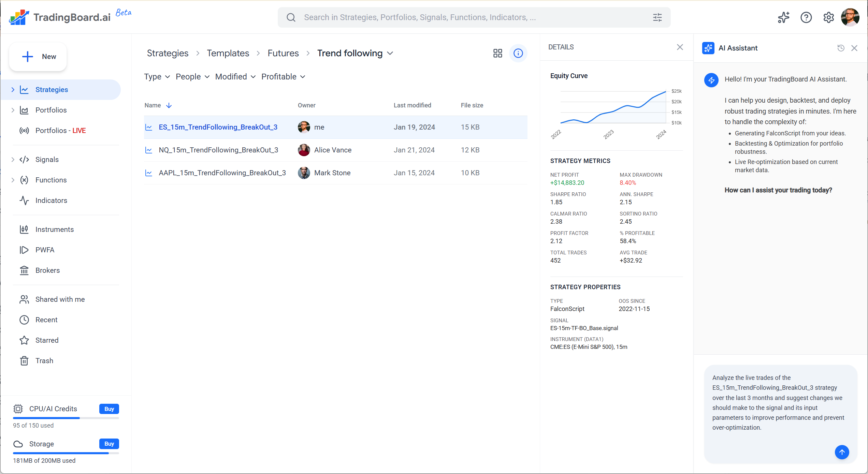Open the Shared with me section
Viewport: 868px width, 474px height.
point(60,299)
